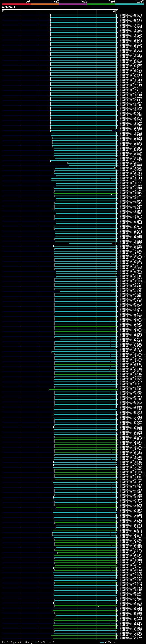
Task: Select hit label UniRef100_P31403
Action: pyautogui.click(x=131, y=228)
